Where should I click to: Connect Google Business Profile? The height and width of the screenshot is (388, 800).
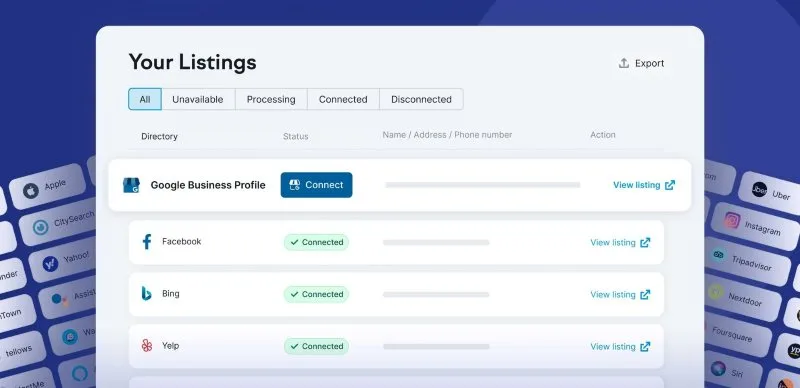pos(316,185)
